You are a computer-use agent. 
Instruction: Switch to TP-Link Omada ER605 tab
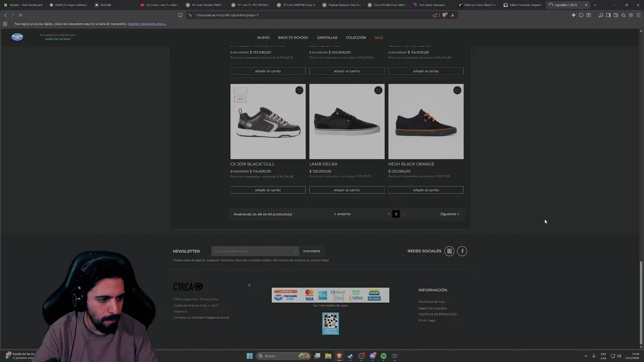[x=204, y=5]
